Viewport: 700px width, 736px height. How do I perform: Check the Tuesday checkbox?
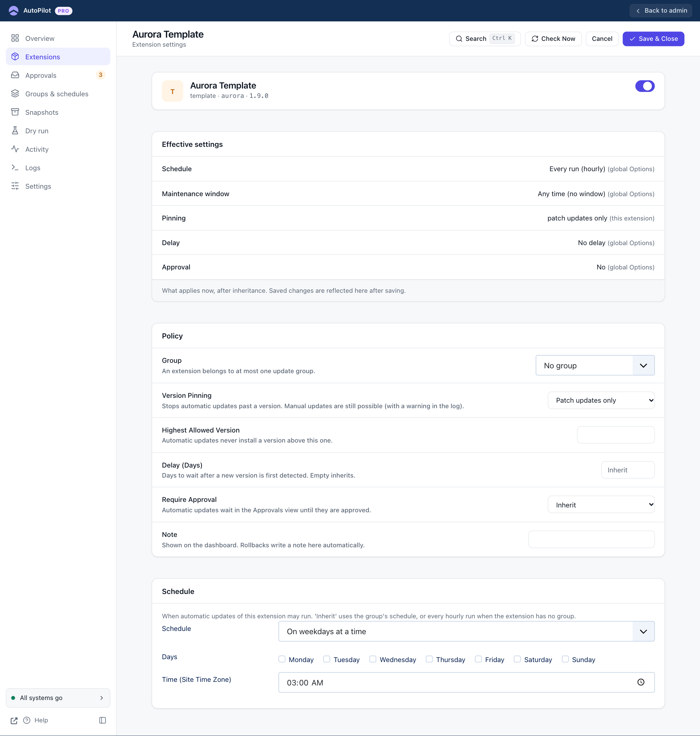[326, 659]
